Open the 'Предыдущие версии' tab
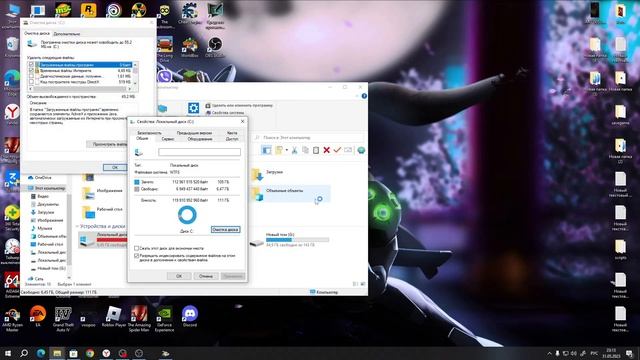Viewport: 640px width, 360px height. pos(194,133)
